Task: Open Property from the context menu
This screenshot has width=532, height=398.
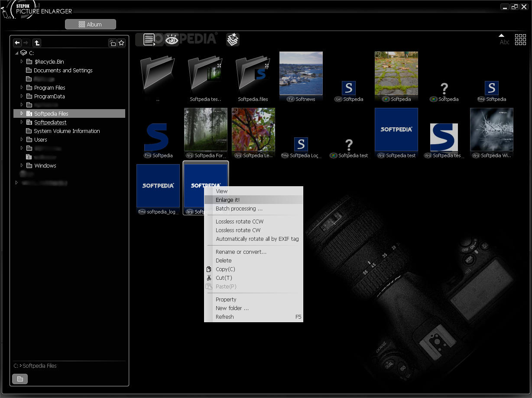Action: click(253, 299)
